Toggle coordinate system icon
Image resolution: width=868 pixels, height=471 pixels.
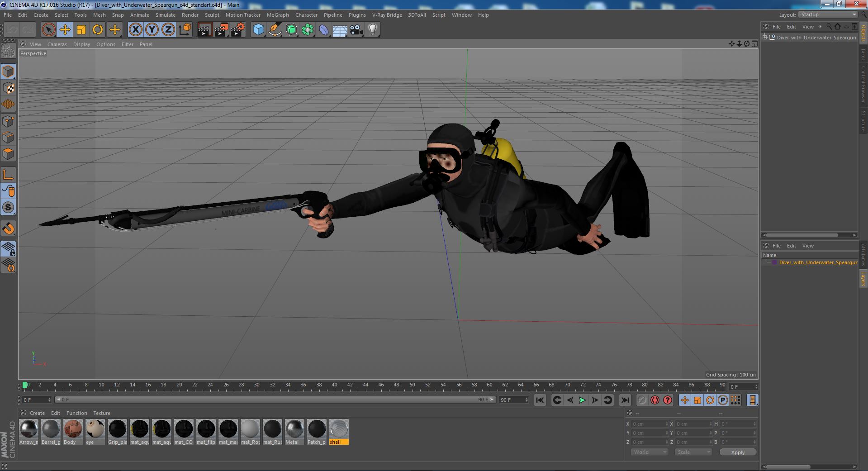tap(185, 30)
